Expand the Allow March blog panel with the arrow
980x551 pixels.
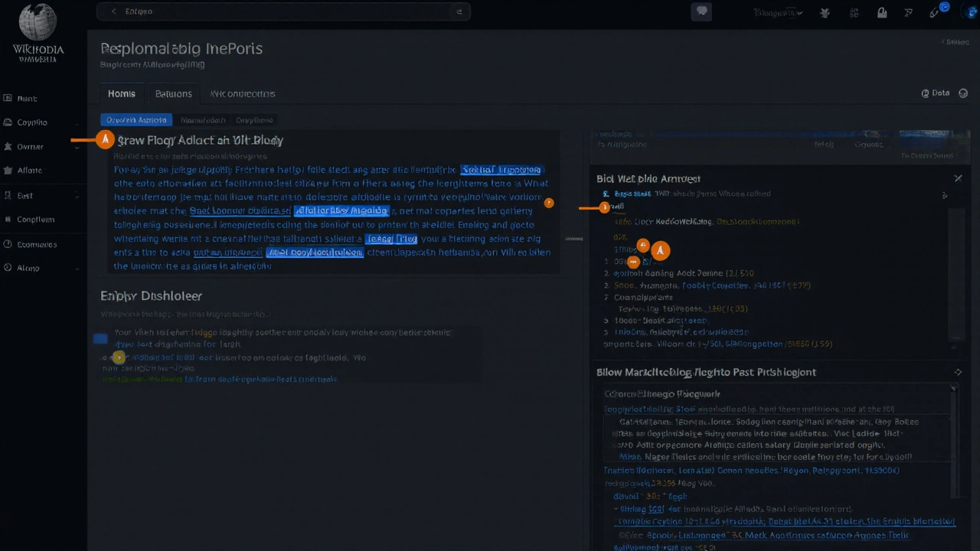click(958, 372)
